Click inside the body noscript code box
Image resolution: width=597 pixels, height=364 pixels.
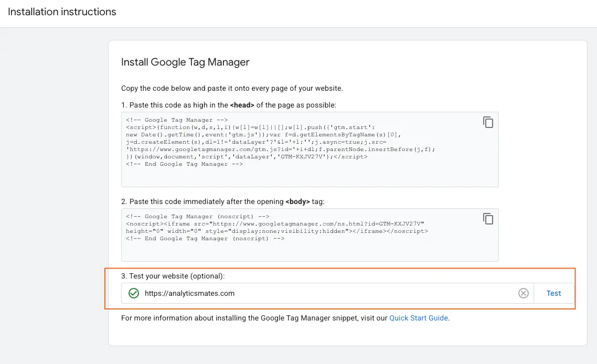[310, 235]
